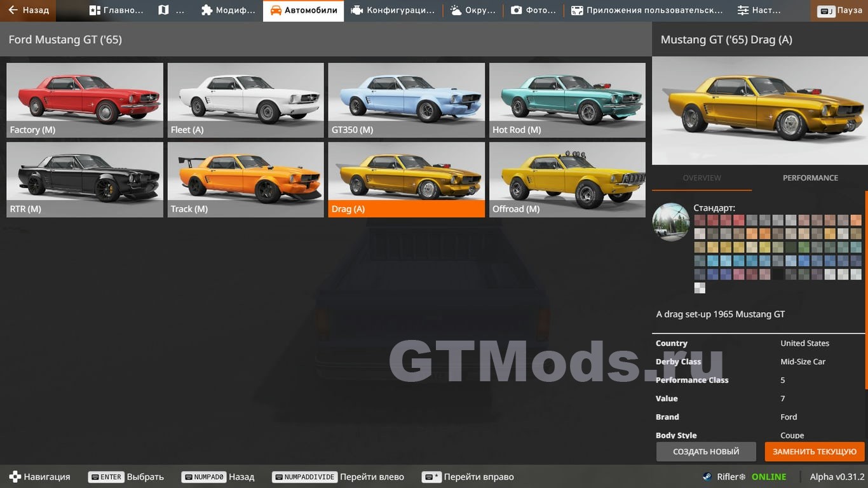Pick the bright green paint swatch
This screenshot has height=488, width=868.
(x=804, y=247)
